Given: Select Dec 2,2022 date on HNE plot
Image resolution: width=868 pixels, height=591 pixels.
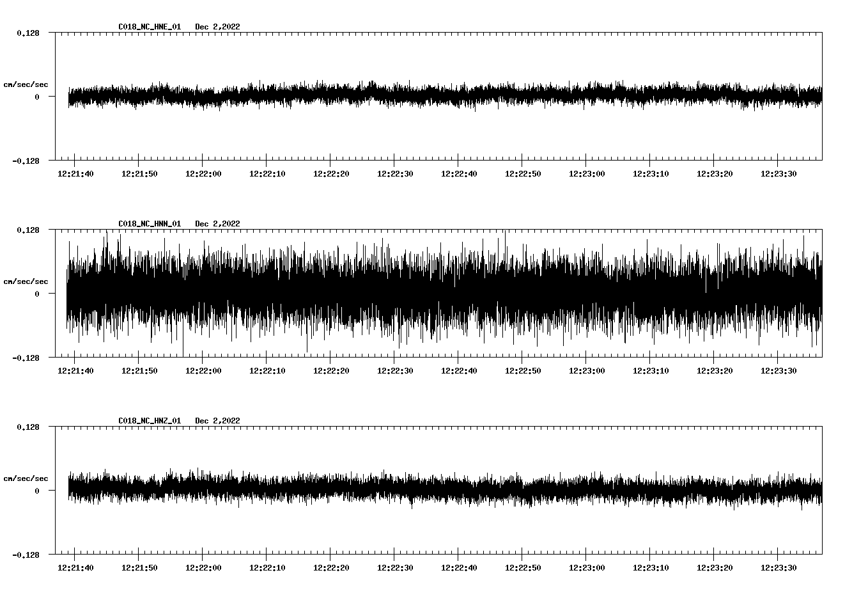Looking at the screenshot, I should point(218,27).
